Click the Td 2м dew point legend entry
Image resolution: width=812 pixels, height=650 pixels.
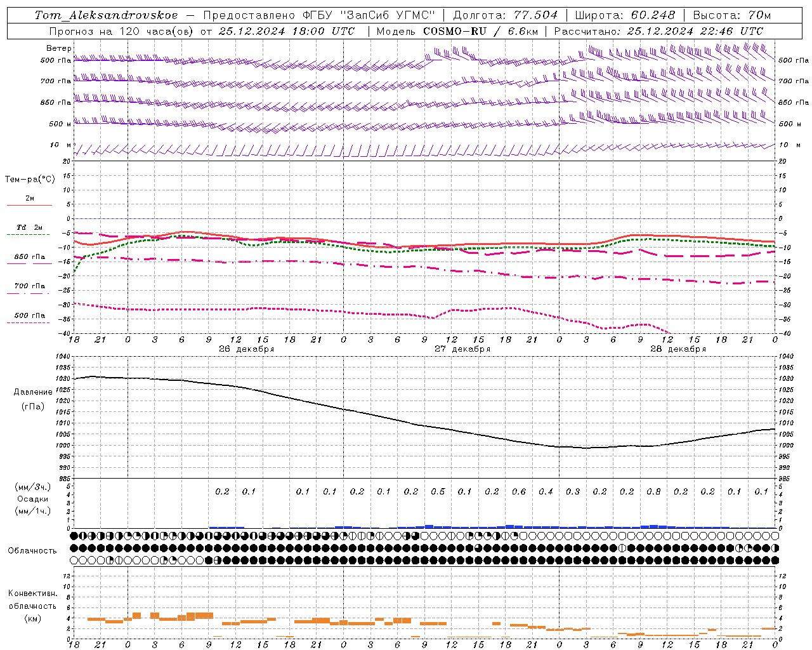click(x=29, y=227)
